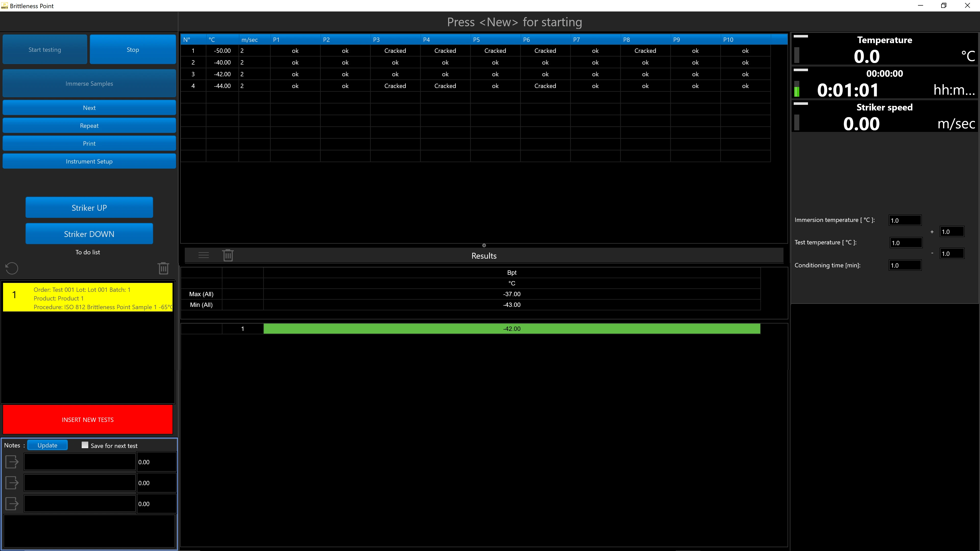Click the Brittleness Point app title icon
The image size is (980, 551).
click(x=5, y=6)
